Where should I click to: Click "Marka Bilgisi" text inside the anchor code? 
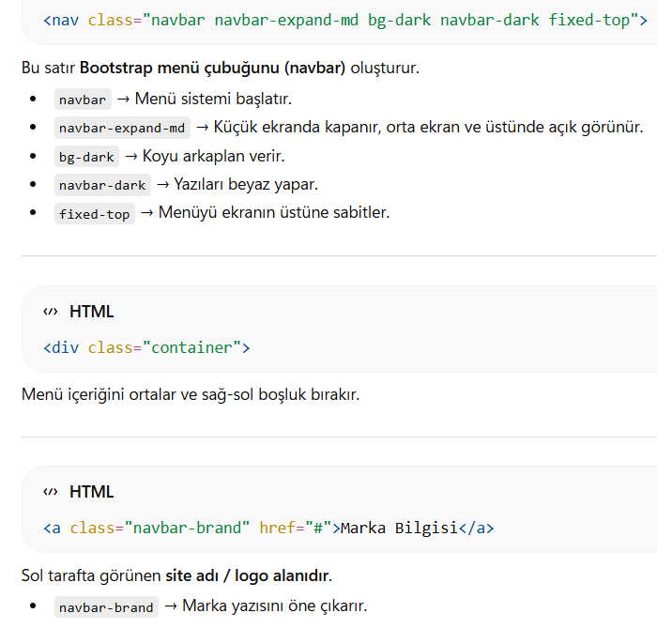point(398,528)
